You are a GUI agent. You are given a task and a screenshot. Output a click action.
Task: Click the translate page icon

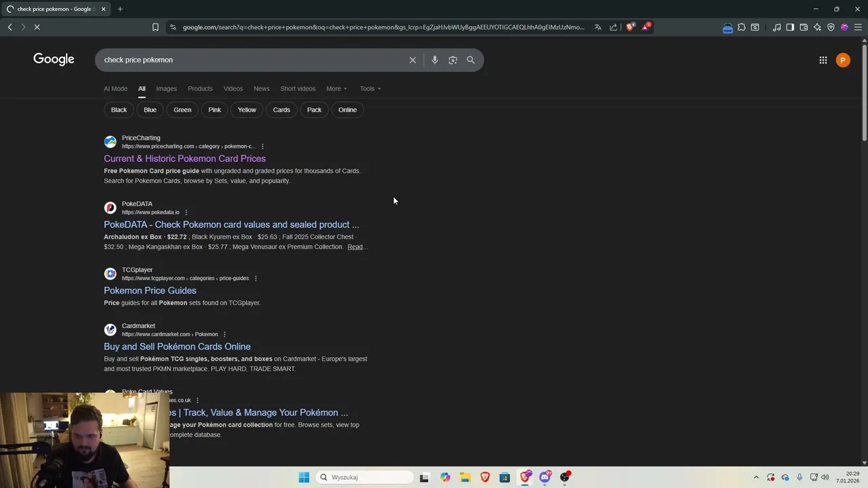tap(598, 27)
